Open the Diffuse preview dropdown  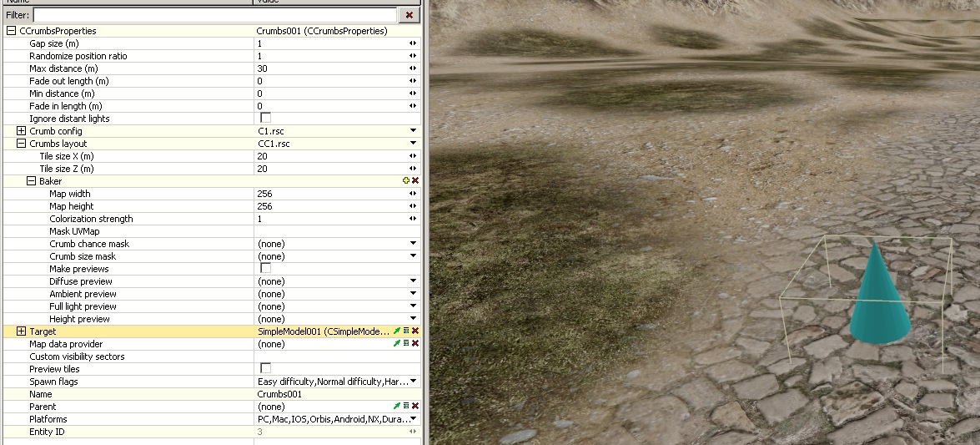pyautogui.click(x=413, y=281)
